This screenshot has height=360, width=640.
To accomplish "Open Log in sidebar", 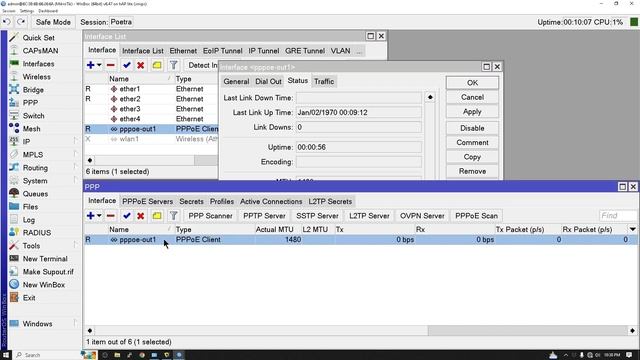I will click(29, 220).
